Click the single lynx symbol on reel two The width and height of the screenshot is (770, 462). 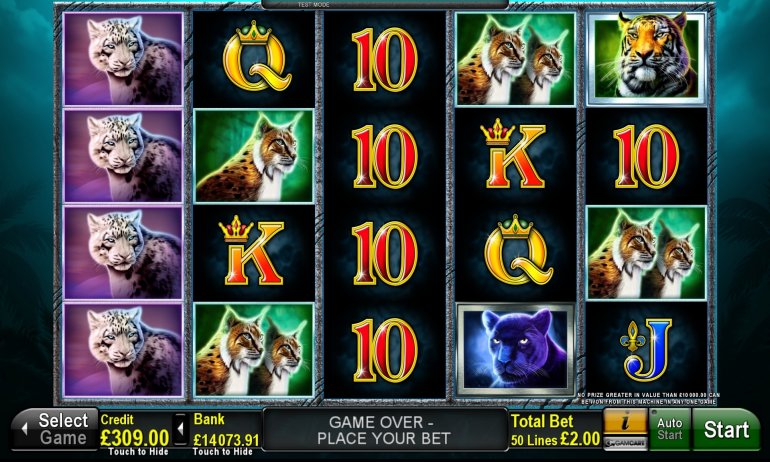[254, 156]
